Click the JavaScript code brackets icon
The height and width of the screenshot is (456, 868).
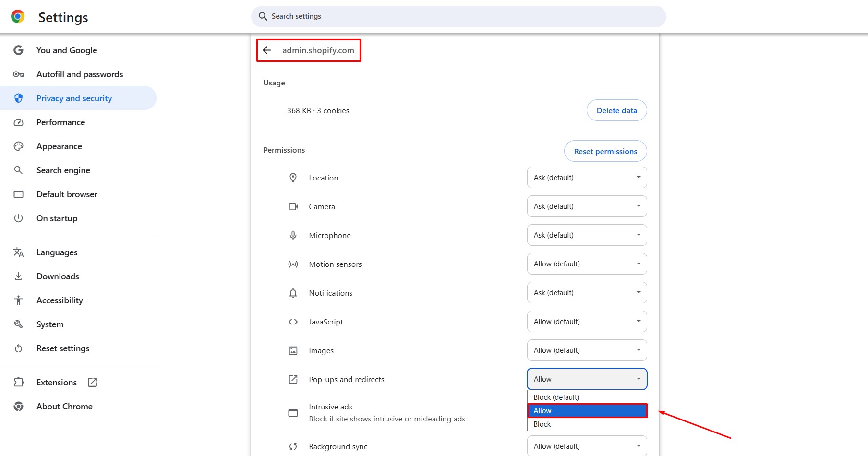[x=293, y=322]
